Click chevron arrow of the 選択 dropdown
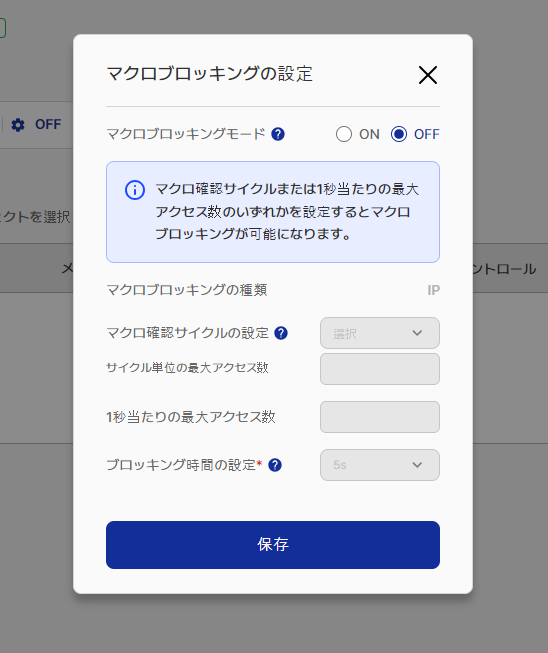 pos(417,333)
